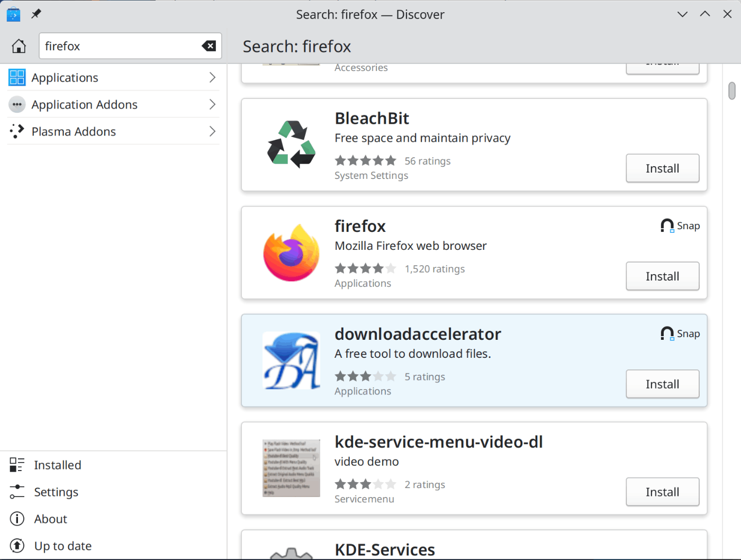Open Discover Settings page
Image resolution: width=741 pixels, height=560 pixels.
pyautogui.click(x=113, y=492)
